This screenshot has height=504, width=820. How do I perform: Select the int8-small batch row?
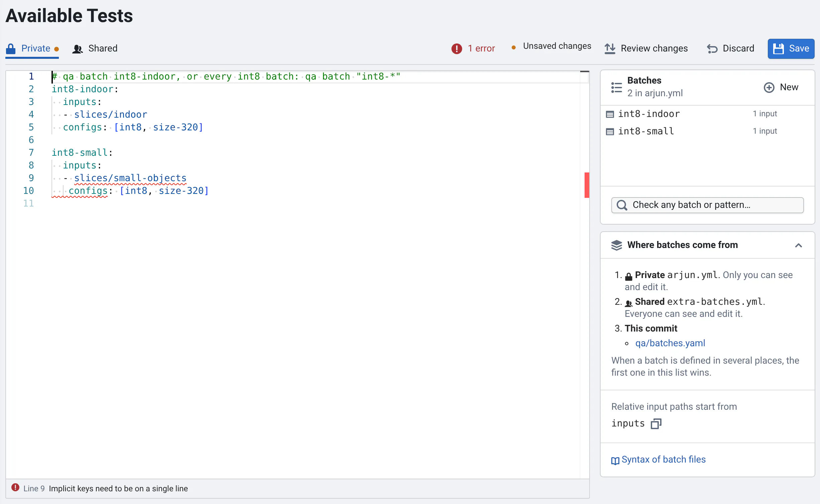[707, 131]
